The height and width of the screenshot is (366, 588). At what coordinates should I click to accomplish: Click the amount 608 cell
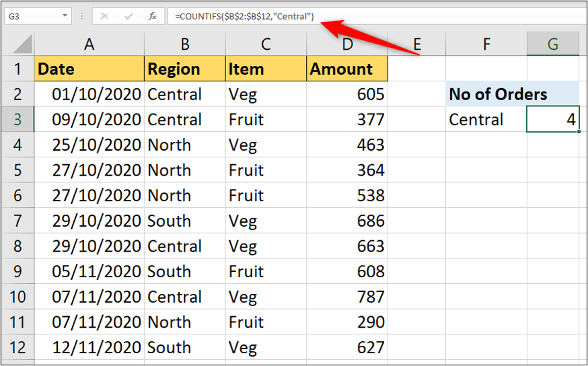pos(347,271)
